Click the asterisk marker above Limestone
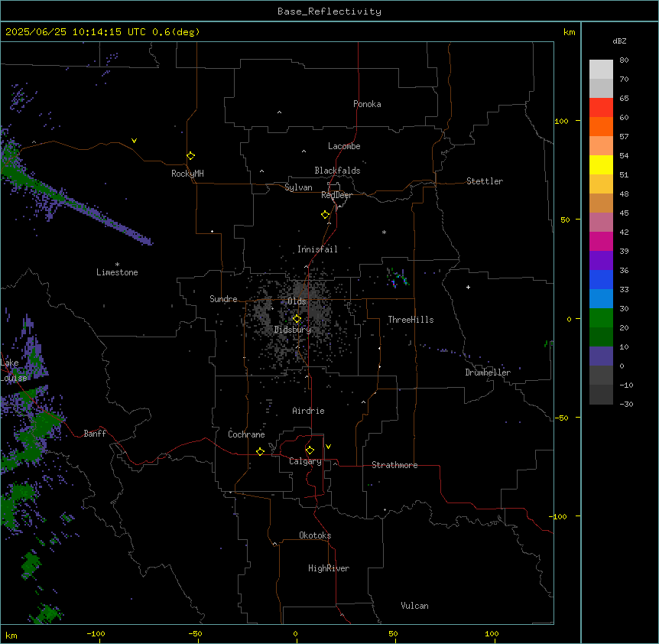The image size is (659, 644). pos(117,264)
